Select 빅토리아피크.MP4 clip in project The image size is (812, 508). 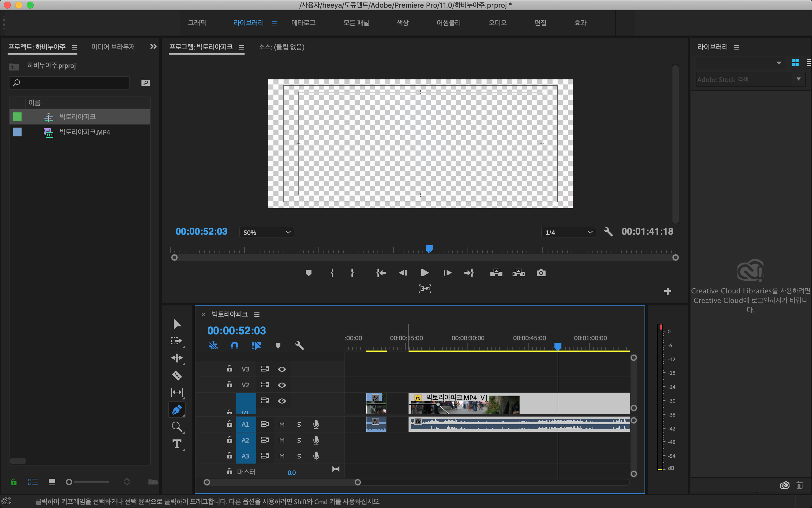coord(80,132)
